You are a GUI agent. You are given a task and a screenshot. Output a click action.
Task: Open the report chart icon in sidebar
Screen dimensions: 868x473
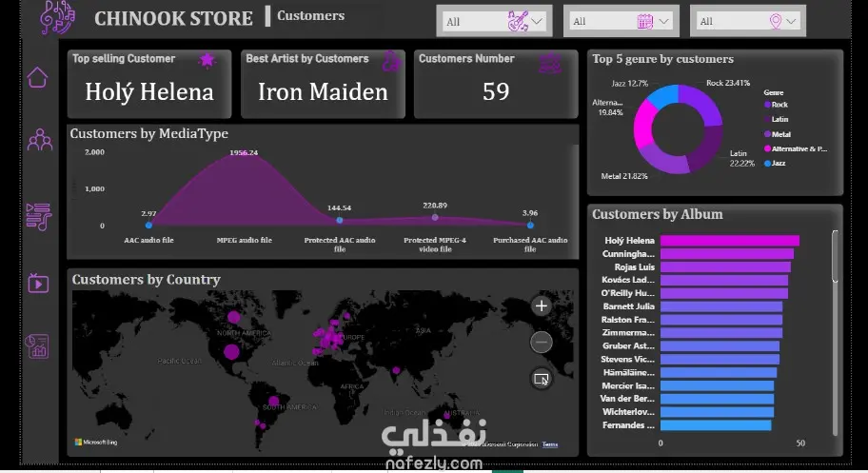click(37, 346)
